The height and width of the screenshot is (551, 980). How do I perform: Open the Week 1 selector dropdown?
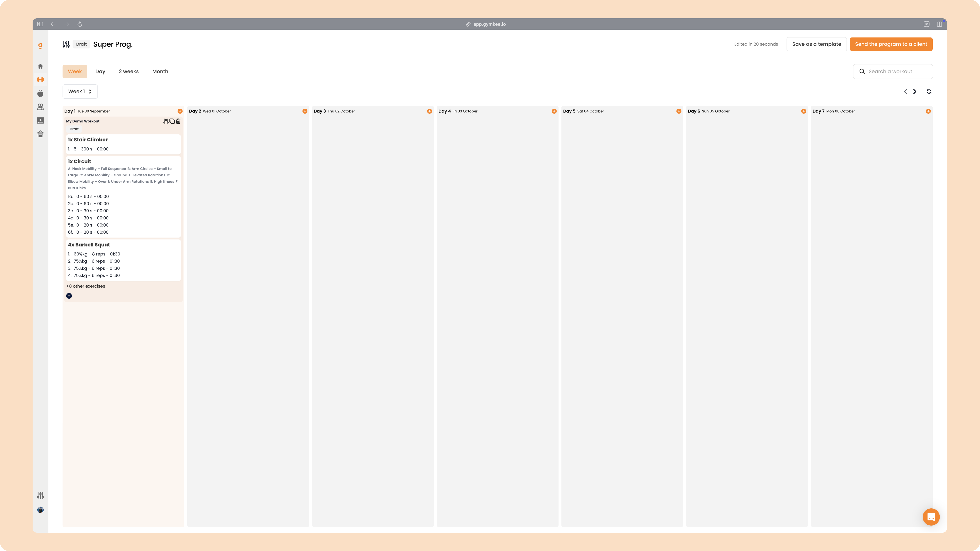pyautogui.click(x=80, y=91)
